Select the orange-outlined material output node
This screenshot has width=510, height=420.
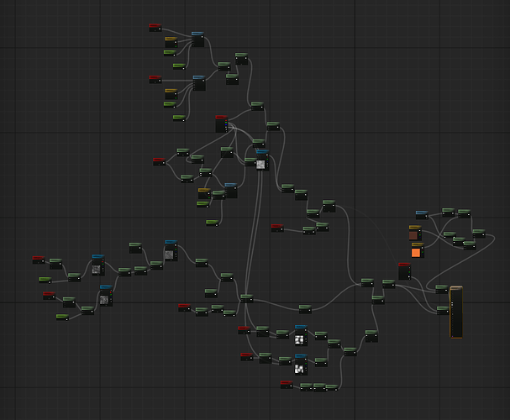456,312
